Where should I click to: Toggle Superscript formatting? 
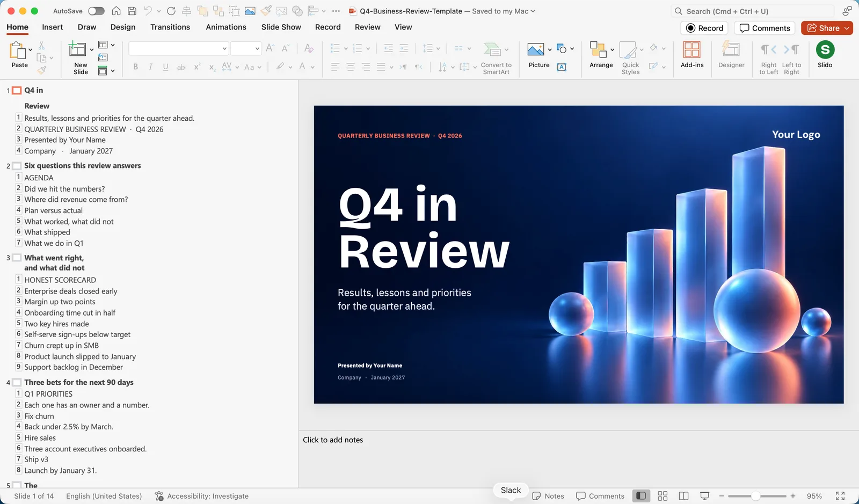click(x=197, y=67)
